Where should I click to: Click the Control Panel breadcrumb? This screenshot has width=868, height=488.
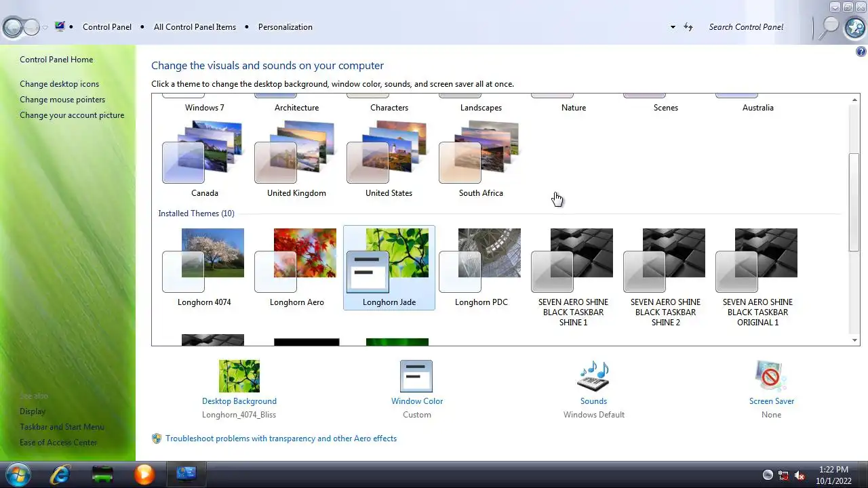point(107,27)
